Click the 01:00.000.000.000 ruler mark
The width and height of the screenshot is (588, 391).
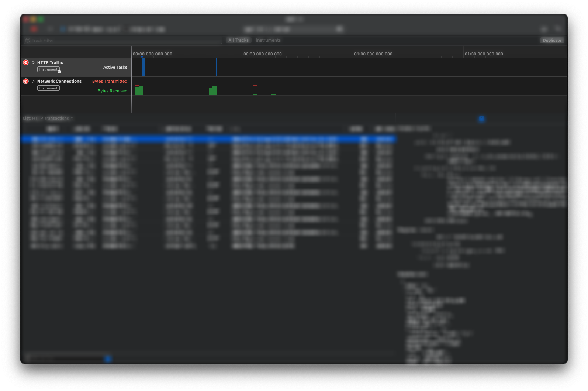373,54
